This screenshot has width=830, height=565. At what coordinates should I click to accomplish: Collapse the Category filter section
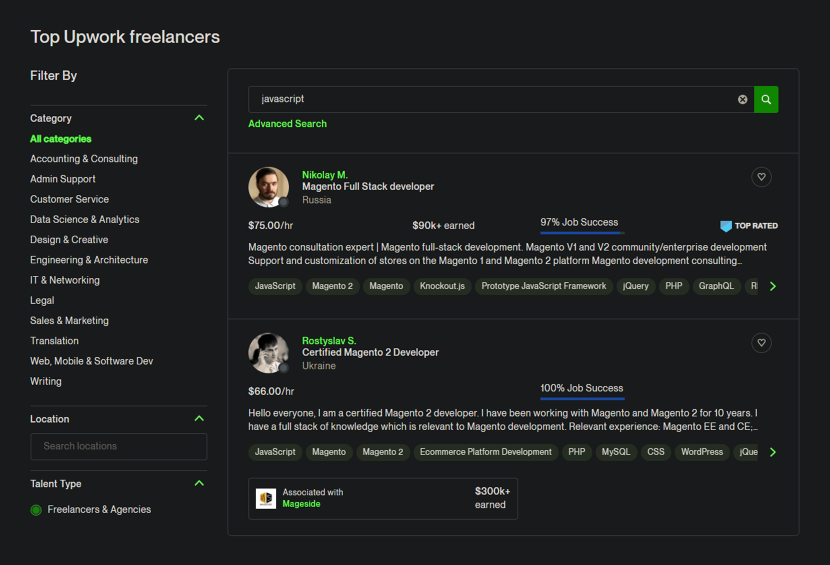199,118
